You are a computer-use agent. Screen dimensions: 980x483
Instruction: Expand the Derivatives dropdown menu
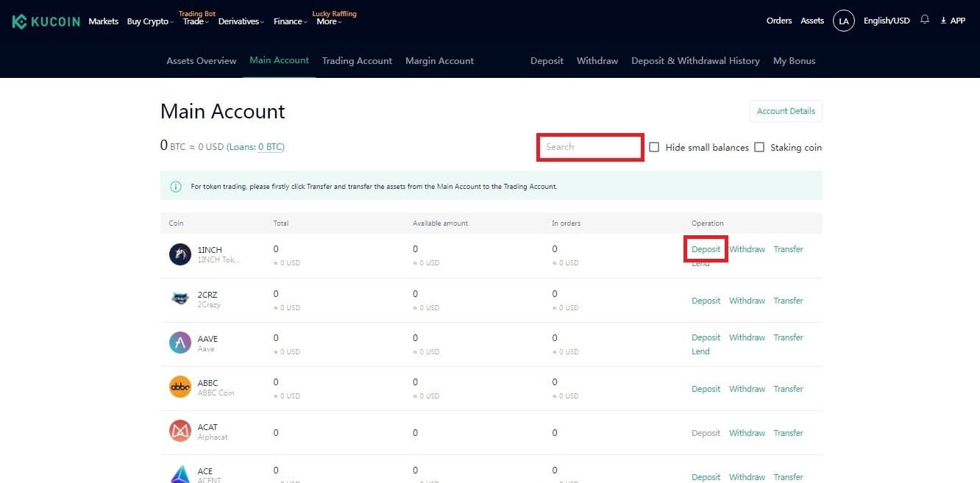[241, 21]
